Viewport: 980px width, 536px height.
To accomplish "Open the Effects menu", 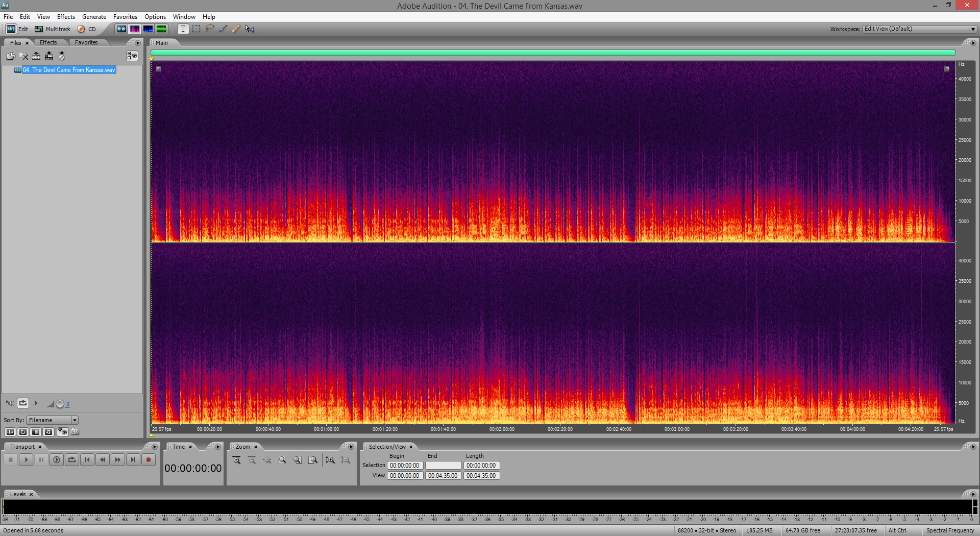I will [x=66, y=17].
